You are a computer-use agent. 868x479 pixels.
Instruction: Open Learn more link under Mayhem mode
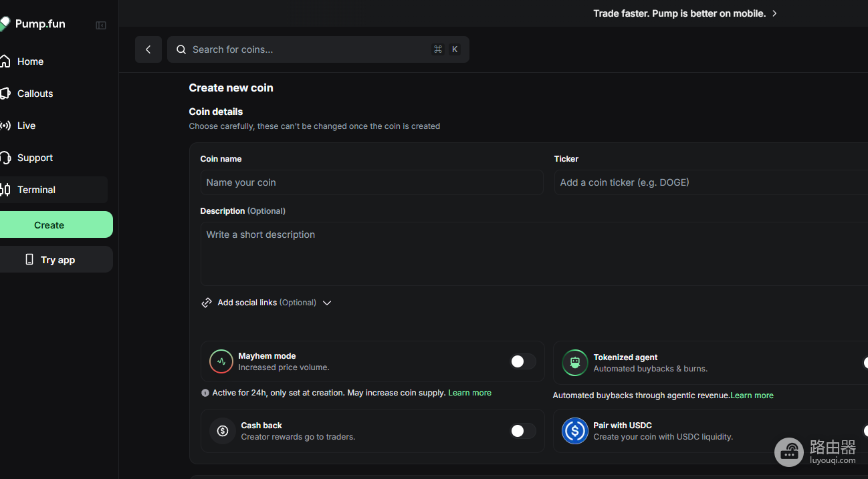point(469,393)
